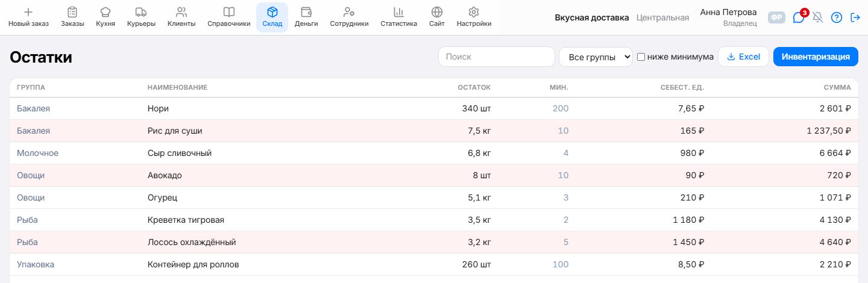Select the Лосось охлаждённый item
Screen dimensions: 868x283
[192, 242]
